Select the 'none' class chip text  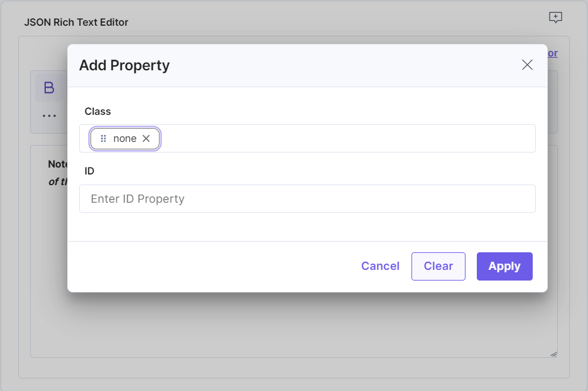pos(125,139)
